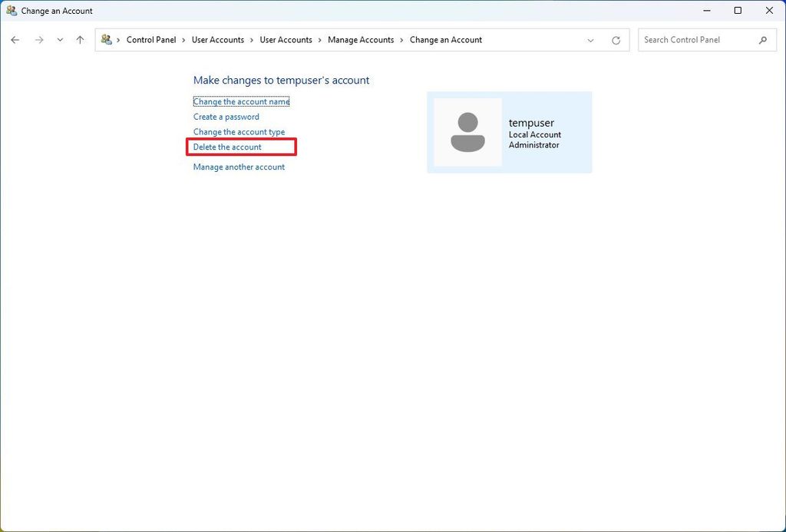Open the address bar history dropdown
Screen dimensions: 786x532
tap(590, 39)
